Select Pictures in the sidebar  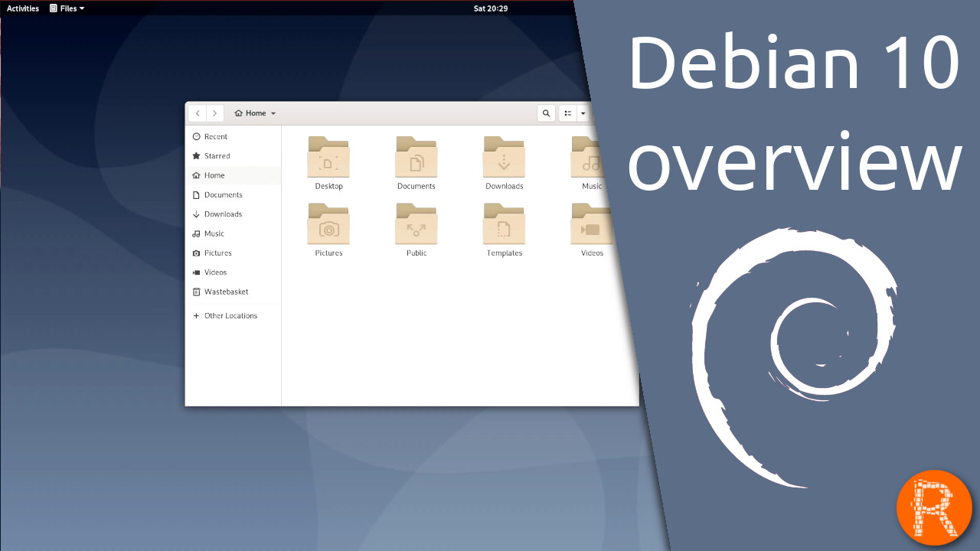pyautogui.click(x=233, y=253)
